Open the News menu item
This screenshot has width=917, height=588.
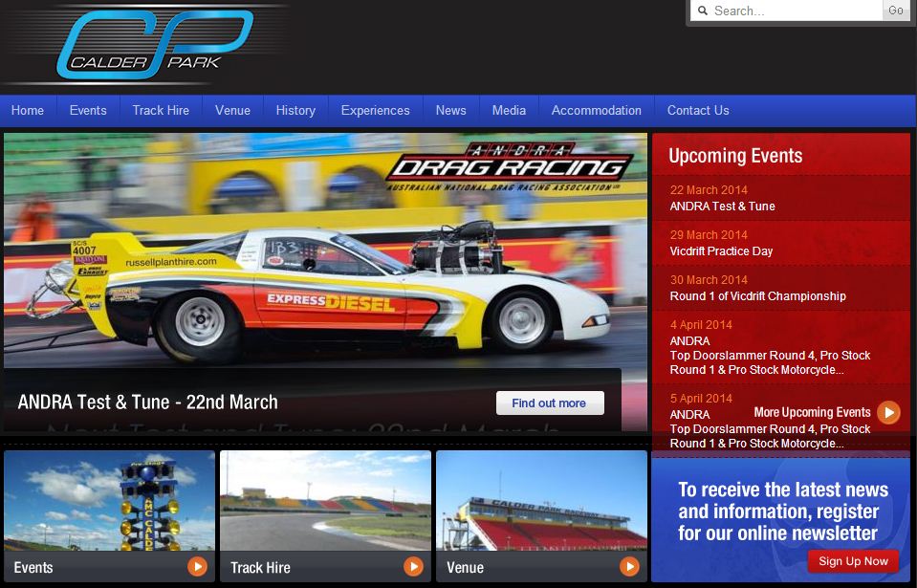pyautogui.click(x=451, y=111)
